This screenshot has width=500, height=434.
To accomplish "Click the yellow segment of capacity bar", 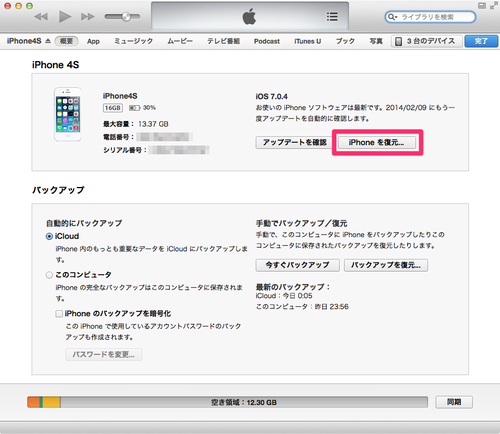I will tap(51, 402).
